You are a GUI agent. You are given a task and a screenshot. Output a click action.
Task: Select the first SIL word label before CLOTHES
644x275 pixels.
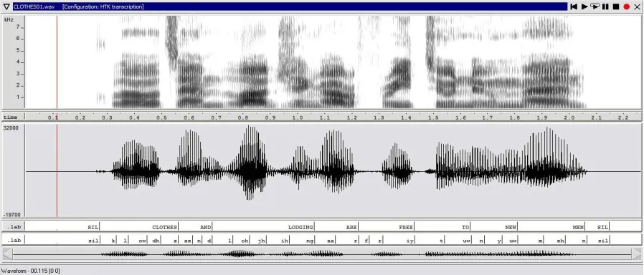(93, 227)
